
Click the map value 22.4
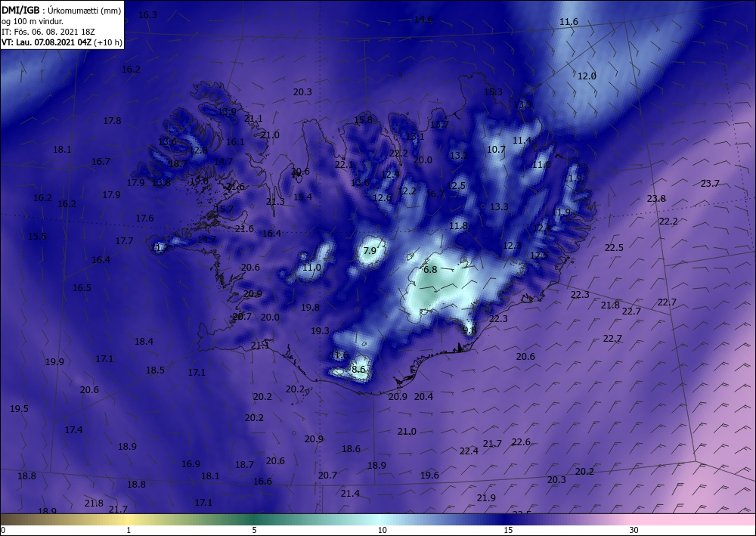pyautogui.click(x=469, y=451)
